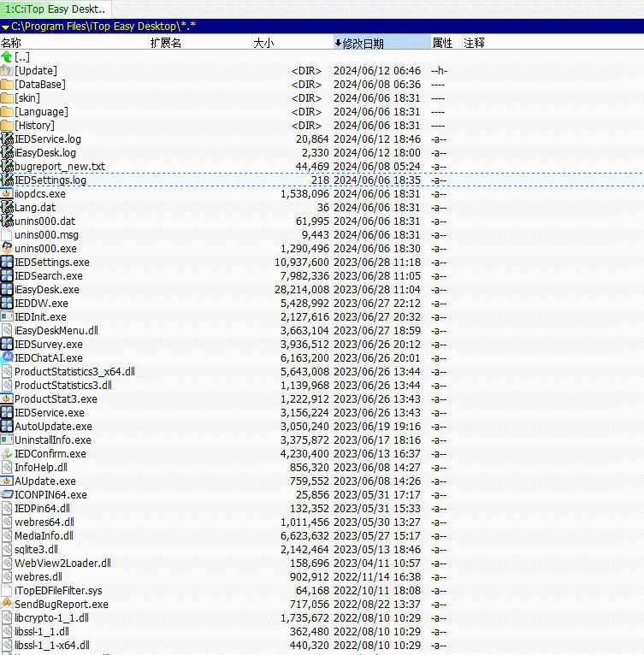Viewport: 644px width, 655px height.
Task: Select file name libssl-1_1-x64.dll
Action: click(x=52, y=646)
